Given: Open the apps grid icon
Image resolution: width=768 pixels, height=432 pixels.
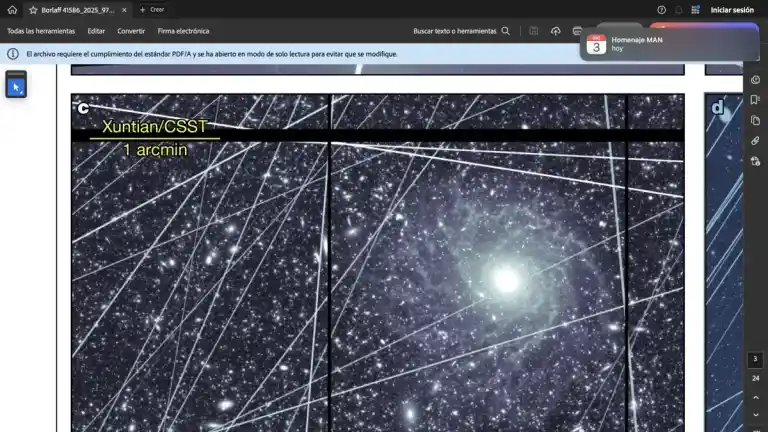Looking at the screenshot, I should coord(694,10).
